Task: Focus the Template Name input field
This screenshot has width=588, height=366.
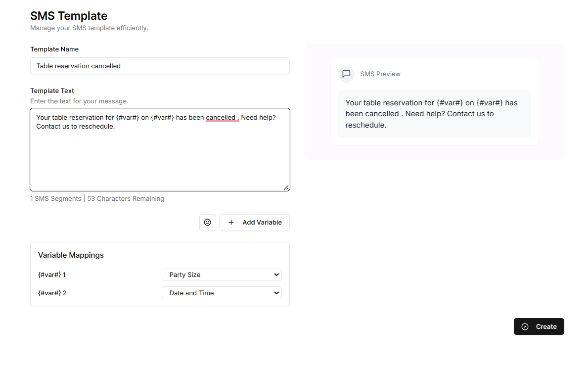Action: [160, 66]
